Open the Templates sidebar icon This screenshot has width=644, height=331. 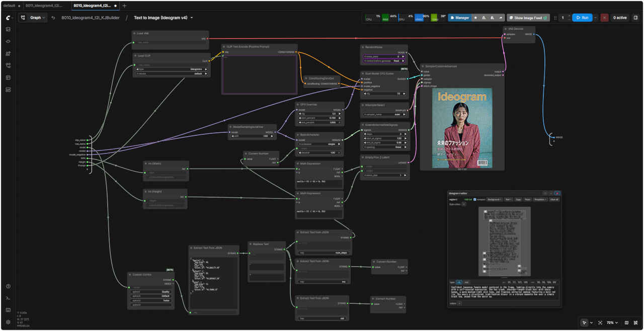pyautogui.click(x=8, y=77)
